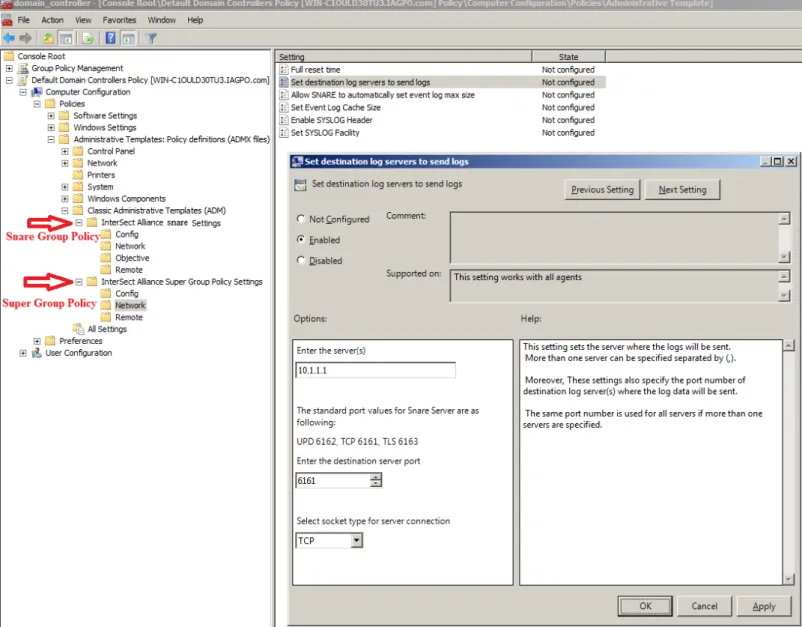Open Filter Options with the funnel icon

pos(151,38)
